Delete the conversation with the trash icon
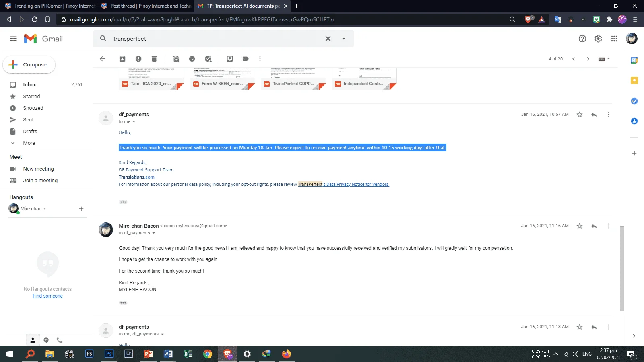The width and height of the screenshot is (644, 362). pyautogui.click(x=154, y=59)
